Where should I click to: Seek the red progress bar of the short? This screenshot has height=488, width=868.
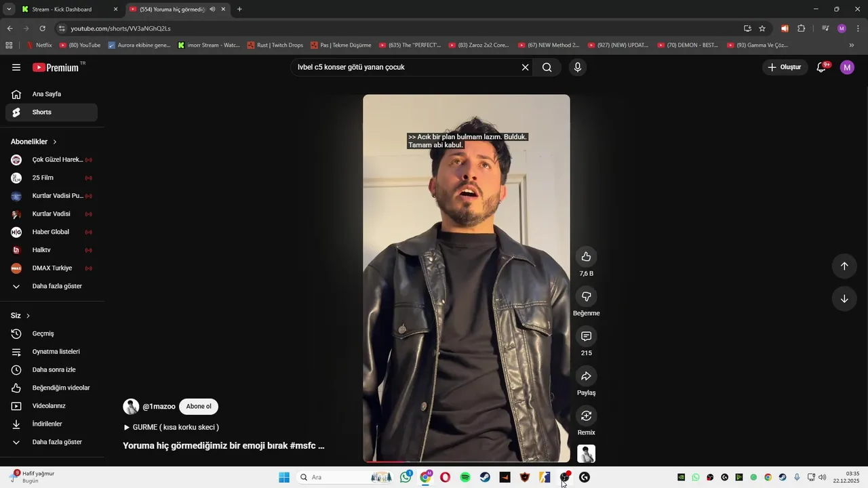click(467, 462)
